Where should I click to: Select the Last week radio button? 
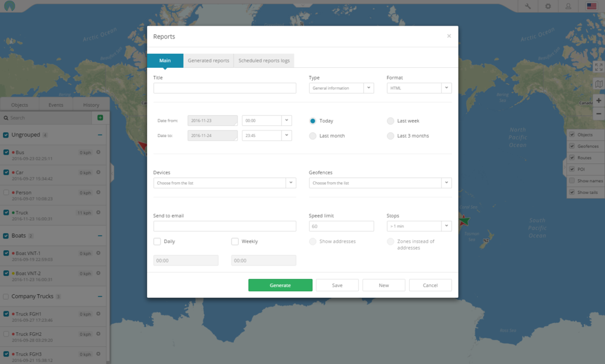coord(391,121)
